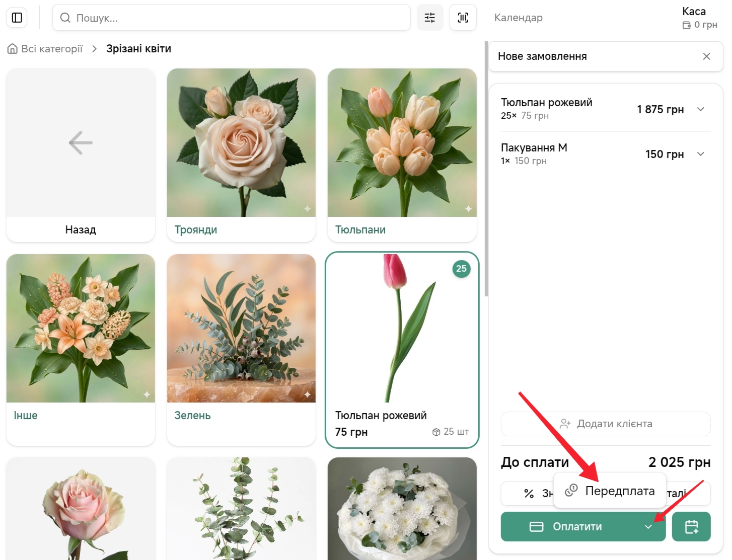
Task: Open the Троянди category
Action: 241,155
